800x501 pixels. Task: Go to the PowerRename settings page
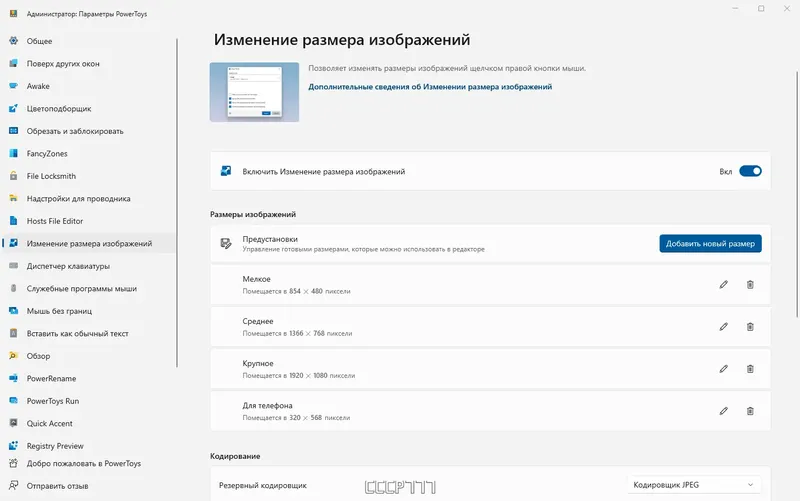[x=51, y=379]
